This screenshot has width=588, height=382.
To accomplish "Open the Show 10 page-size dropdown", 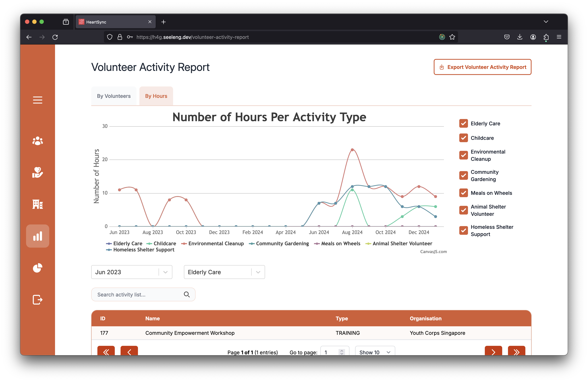I will 375,352.
